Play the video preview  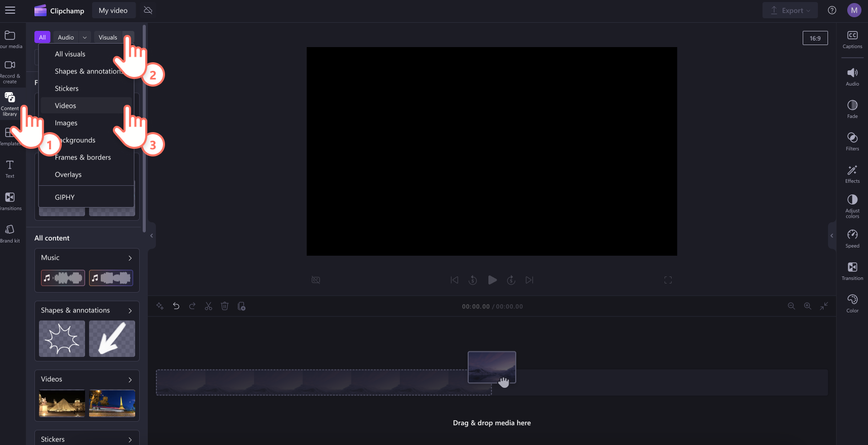coord(492,280)
